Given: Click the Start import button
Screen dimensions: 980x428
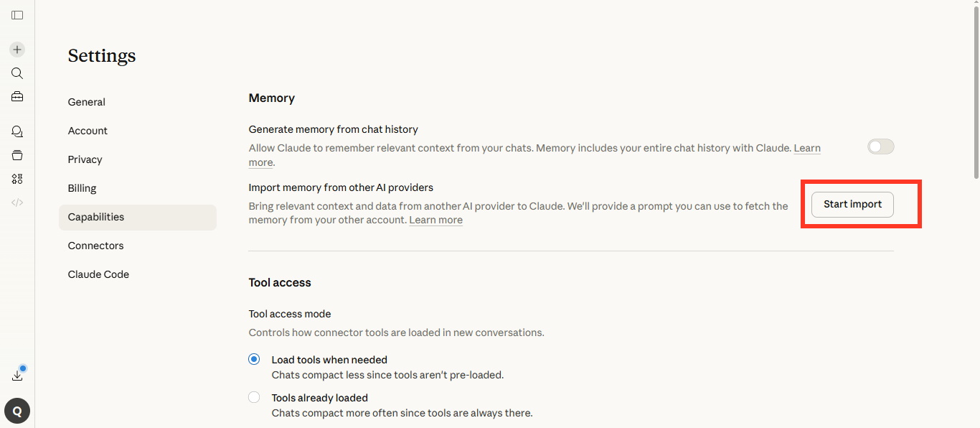Looking at the screenshot, I should coord(852,205).
